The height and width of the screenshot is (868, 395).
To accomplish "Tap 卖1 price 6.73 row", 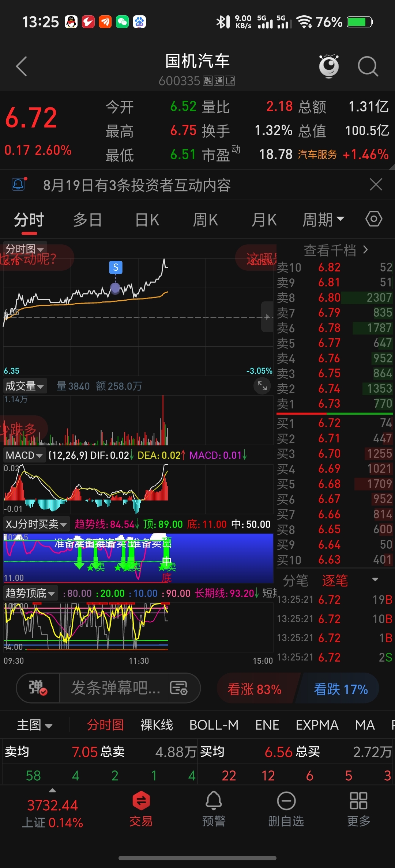I will [335, 404].
